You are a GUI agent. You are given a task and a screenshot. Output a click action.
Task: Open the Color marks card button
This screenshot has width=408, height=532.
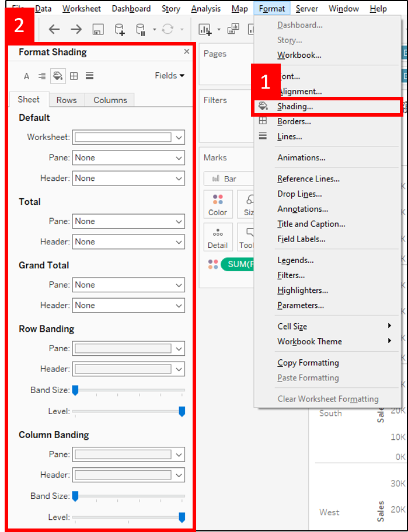click(x=218, y=204)
